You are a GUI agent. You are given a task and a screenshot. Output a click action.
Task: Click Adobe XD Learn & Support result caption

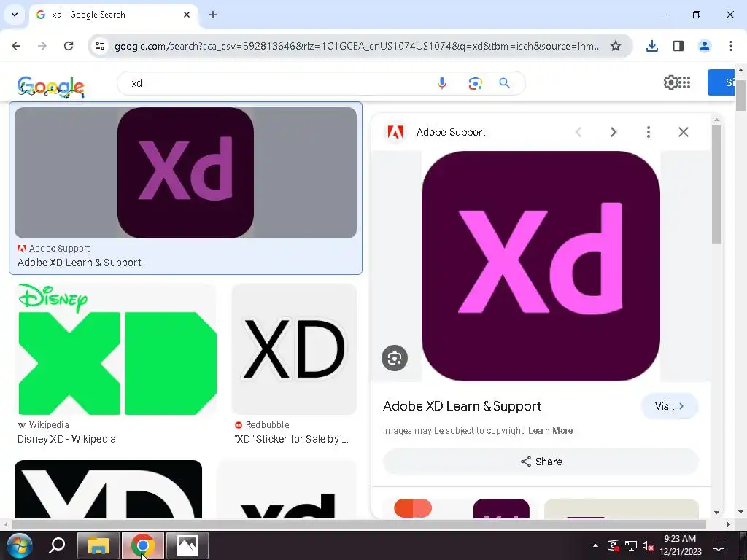(79, 262)
